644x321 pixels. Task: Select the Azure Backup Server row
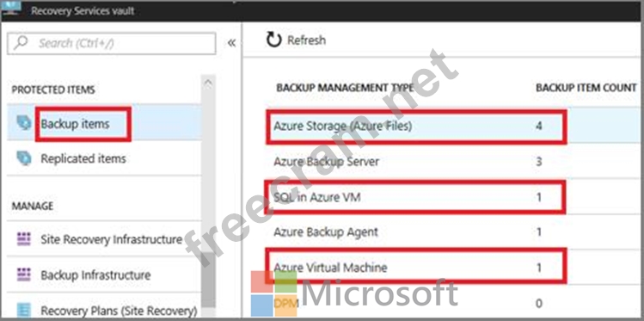click(x=453, y=161)
